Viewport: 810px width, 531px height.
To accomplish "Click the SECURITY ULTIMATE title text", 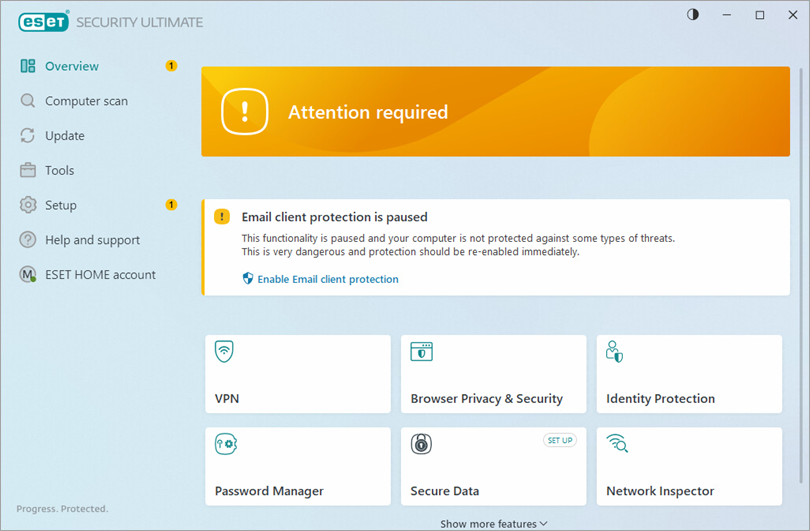I will coord(140,22).
